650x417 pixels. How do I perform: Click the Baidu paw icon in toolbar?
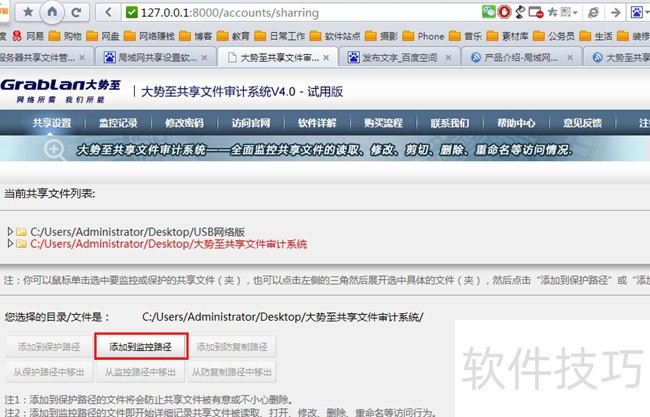pyautogui.click(x=636, y=12)
